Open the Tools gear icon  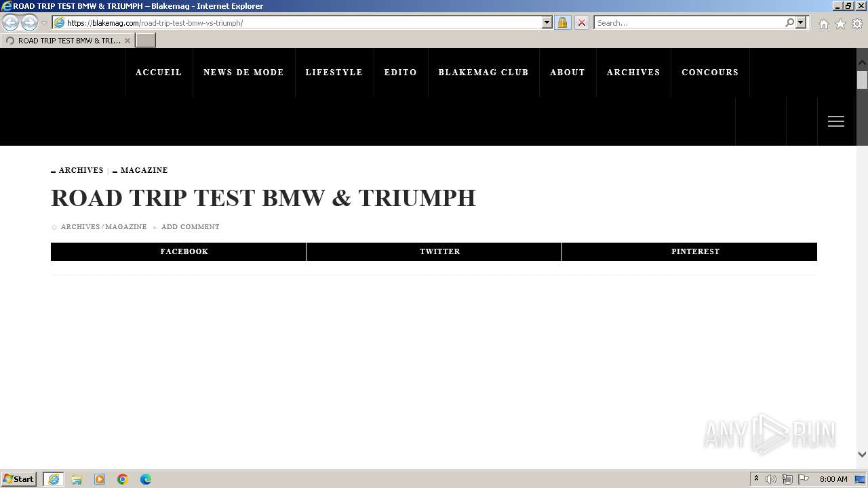tap(857, 24)
